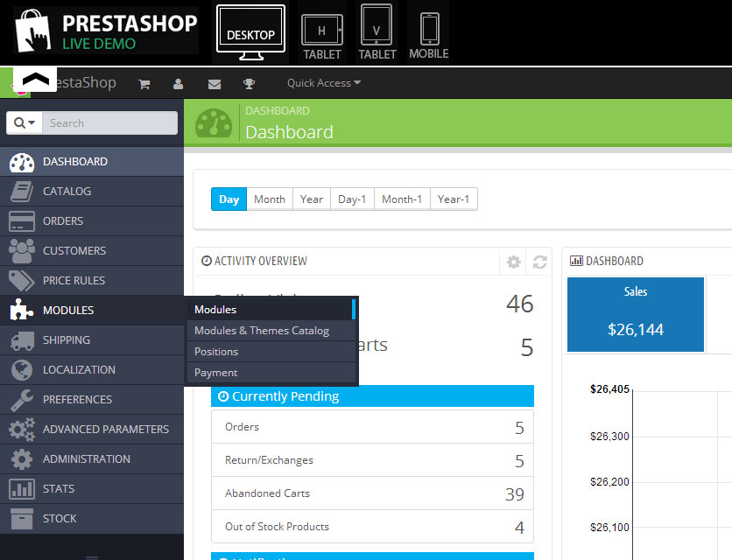Refresh the Activity Overview panel
This screenshot has height=560, width=732.
539,262
